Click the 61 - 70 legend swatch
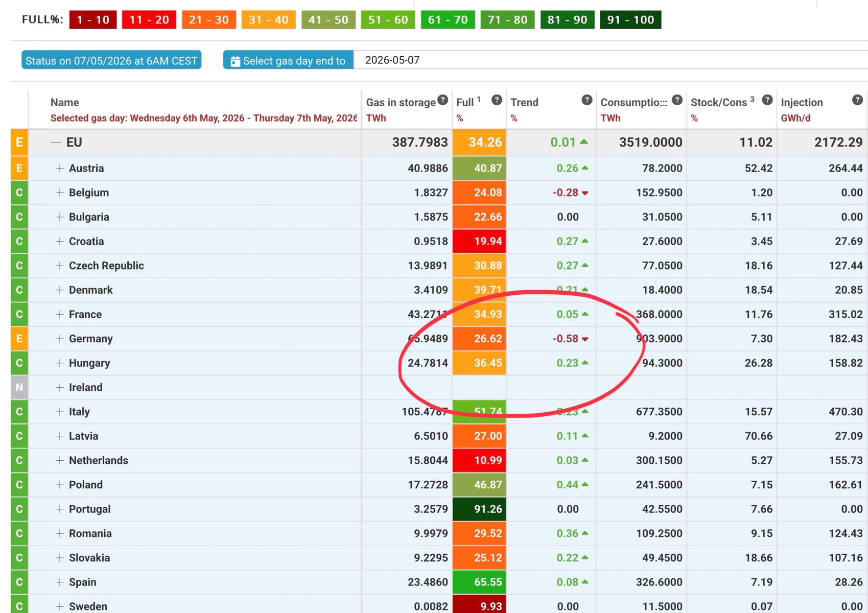868x613 pixels. (x=448, y=20)
